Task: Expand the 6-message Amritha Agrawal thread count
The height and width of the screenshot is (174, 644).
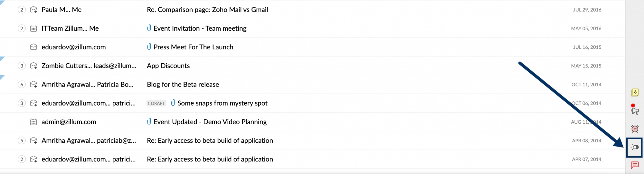Action: 22,85
